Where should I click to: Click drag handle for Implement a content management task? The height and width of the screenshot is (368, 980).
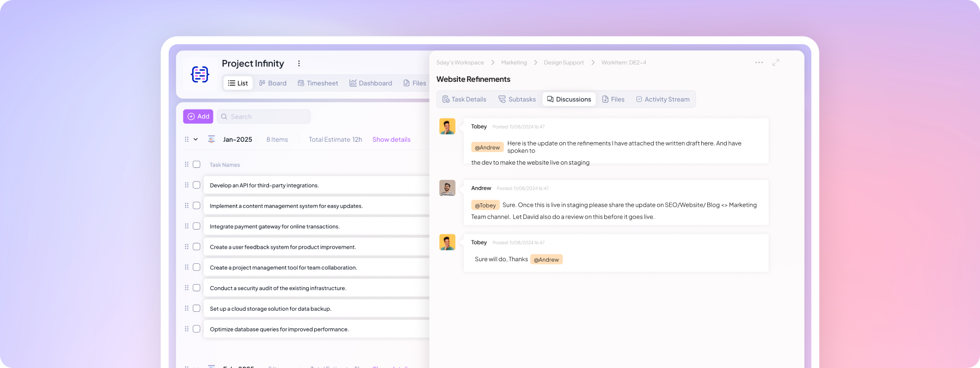click(187, 206)
